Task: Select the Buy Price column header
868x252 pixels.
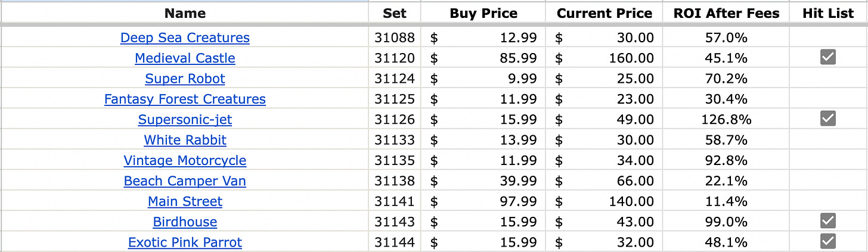Action: [483, 13]
